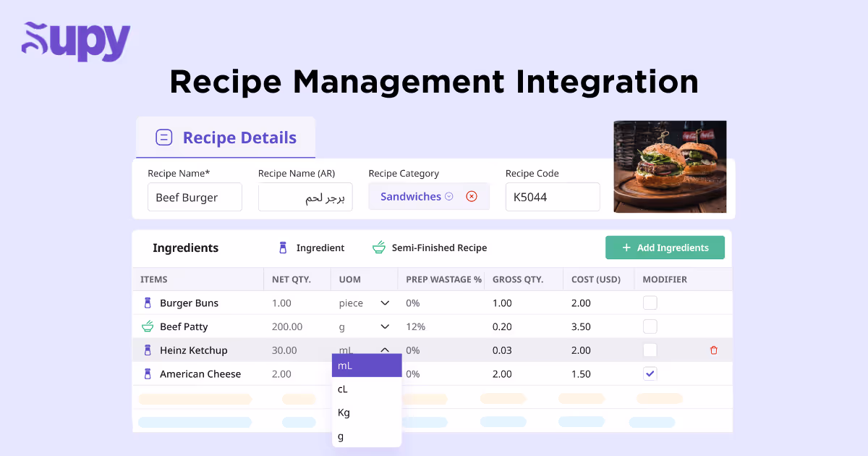Open the Sandwiches category dropdown chevron
This screenshot has width=868, height=456.
click(x=450, y=196)
